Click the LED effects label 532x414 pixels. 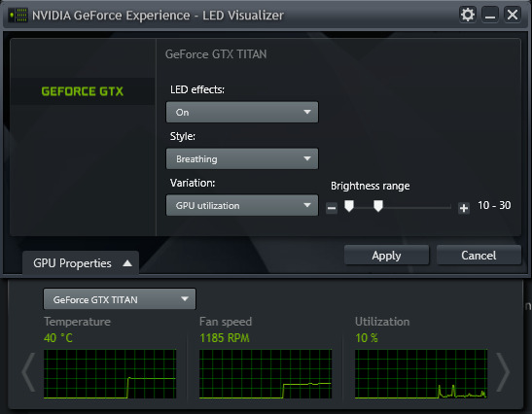(197, 89)
